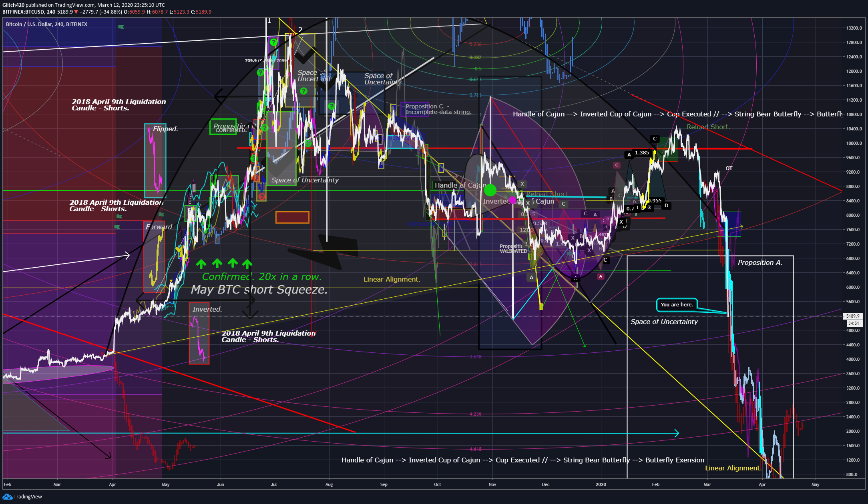Viewport: 868px width, 504px height.
Task: Select the BITFINEX:BTCUSD, 240 symbol text
Action: point(29,12)
